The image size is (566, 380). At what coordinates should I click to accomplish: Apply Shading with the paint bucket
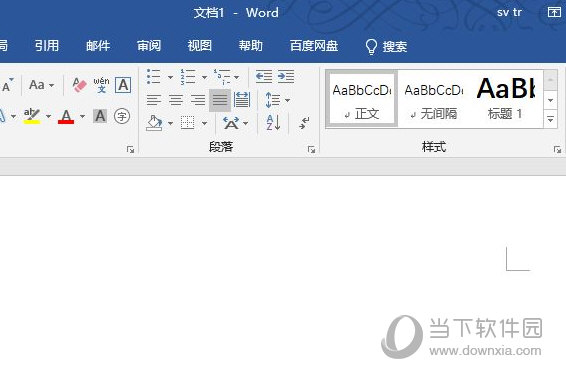coord(154,123)
